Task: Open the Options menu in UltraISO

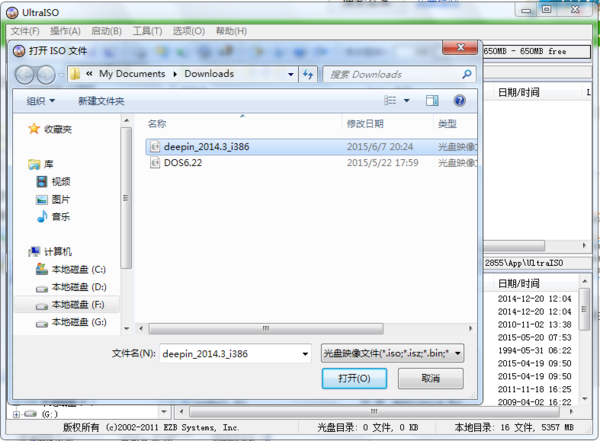Action: pyautogui.click(x=189, y=31)
